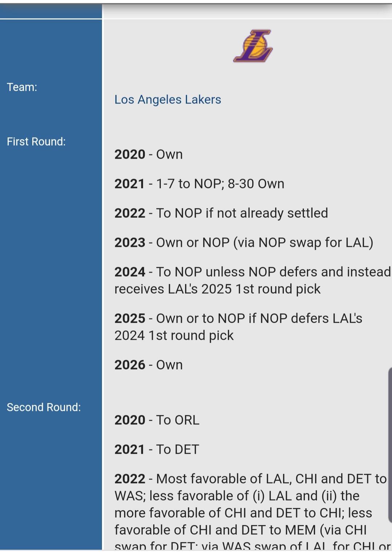The image size is (392, 552).
Task: Click the bold 2024 year label
Action: tap(130, 272)
